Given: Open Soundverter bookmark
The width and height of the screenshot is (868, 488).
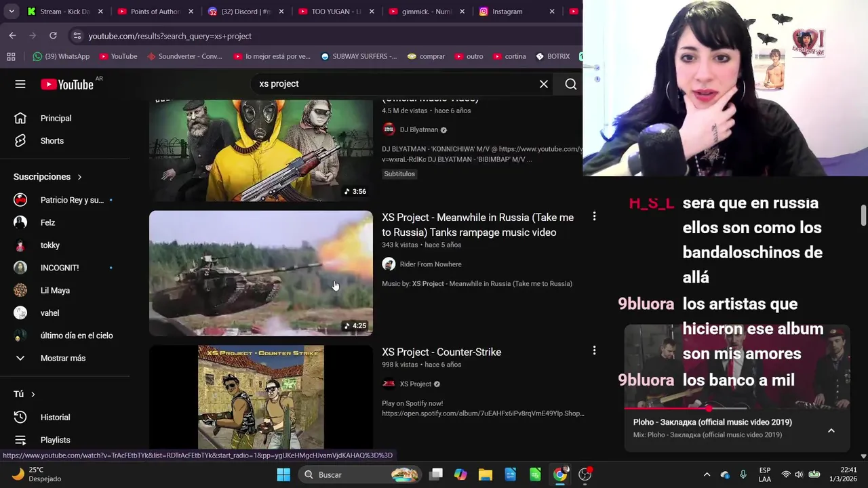Looking at the screenshot, I should pyautogui.click(x=184, y=56).
